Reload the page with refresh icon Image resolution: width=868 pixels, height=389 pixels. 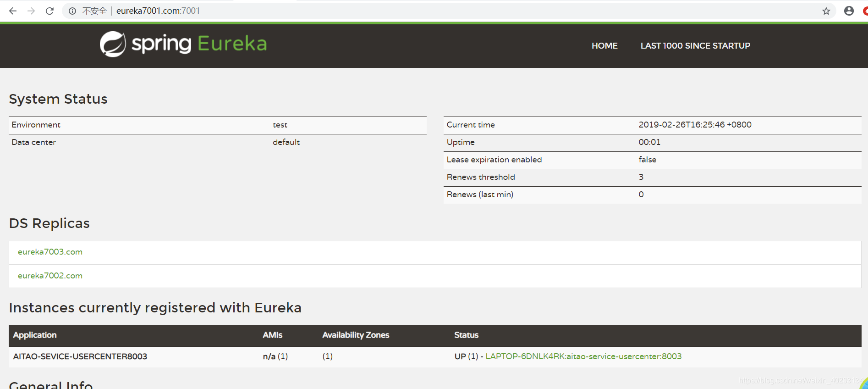tap(49, 11)
